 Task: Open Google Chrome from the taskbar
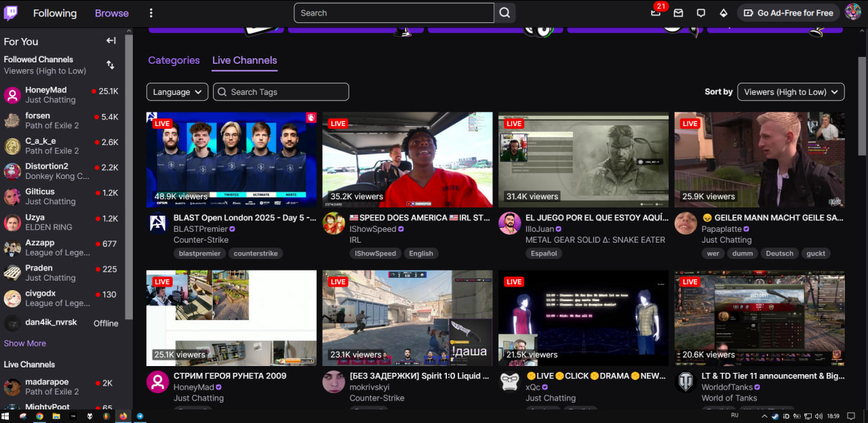pos(39,416)
